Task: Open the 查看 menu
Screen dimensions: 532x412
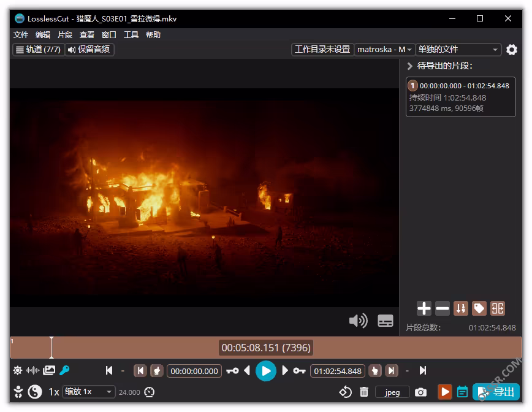Action: [x=87, y=35]
